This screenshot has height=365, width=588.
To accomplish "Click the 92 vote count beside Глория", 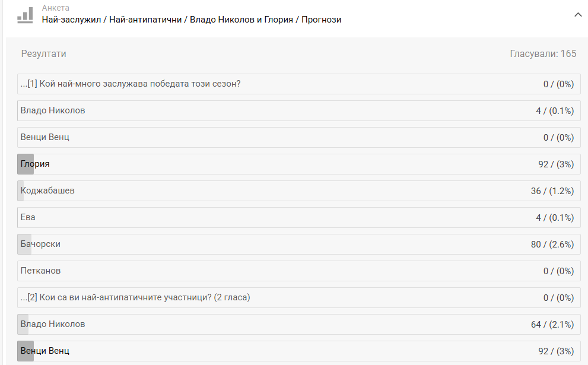I will [556, 164].
